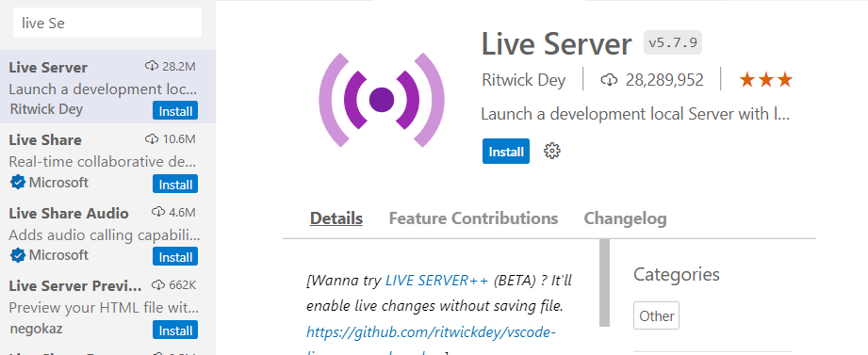Open the LIVE SERVER++ link

point(436,281)
